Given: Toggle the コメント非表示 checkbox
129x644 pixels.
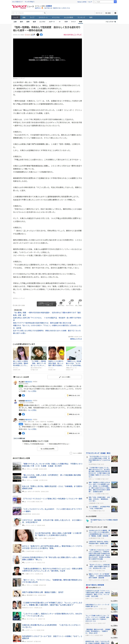Looking at the screenshot, I should 71,453.
